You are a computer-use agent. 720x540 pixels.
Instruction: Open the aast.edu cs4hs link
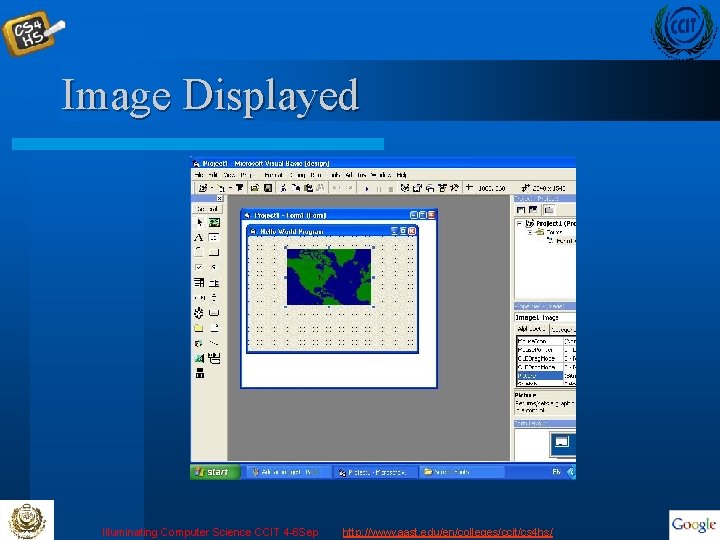[x=448, y=532]
